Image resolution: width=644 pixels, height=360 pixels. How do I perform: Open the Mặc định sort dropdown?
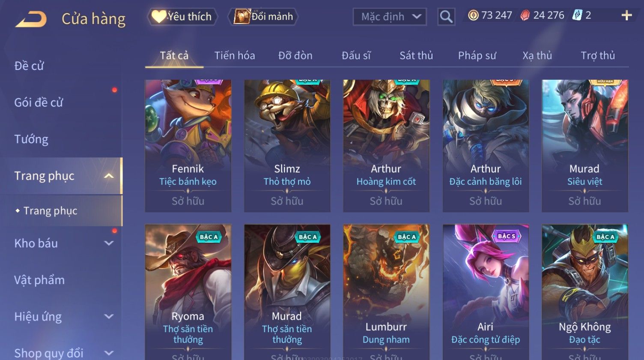(x=390, y=17)
